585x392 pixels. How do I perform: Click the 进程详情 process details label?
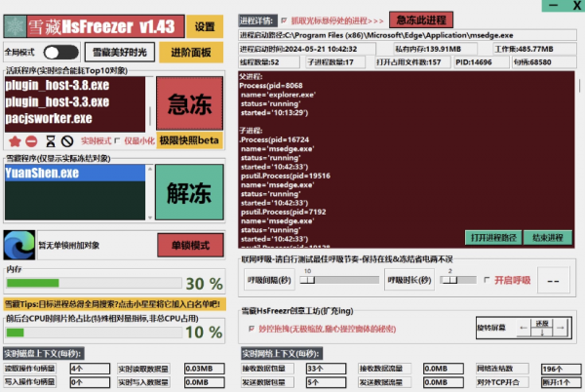257,20
